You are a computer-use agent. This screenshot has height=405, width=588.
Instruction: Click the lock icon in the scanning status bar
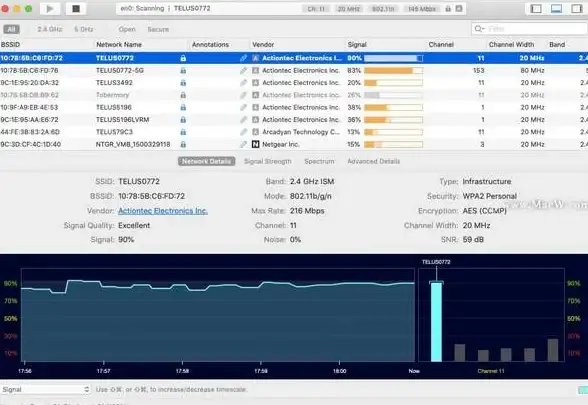pyautogui.click(x=448, y=9)
